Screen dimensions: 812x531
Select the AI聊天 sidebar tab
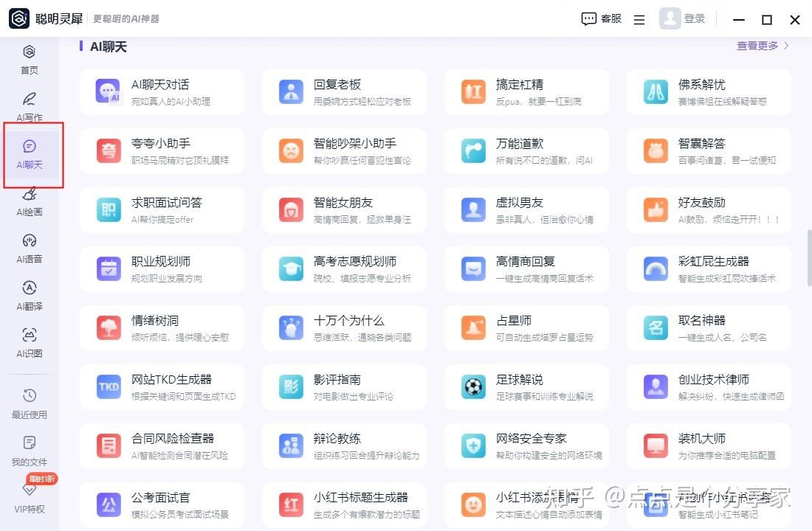28,156
